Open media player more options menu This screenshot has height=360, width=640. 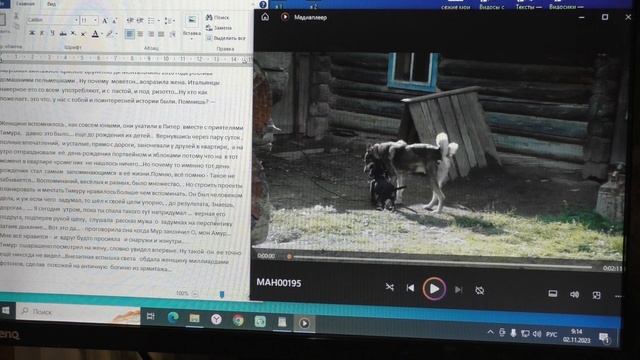(618, 296)
